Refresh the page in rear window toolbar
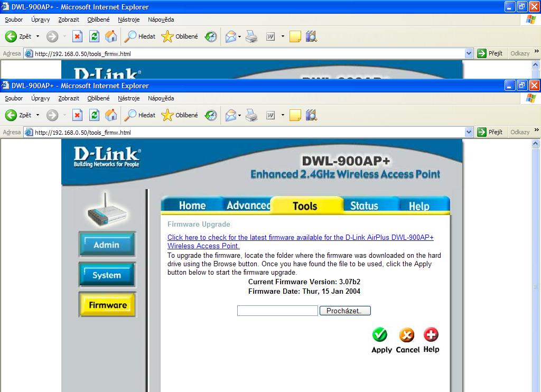The image size is (541, 392). pos(94,36)
